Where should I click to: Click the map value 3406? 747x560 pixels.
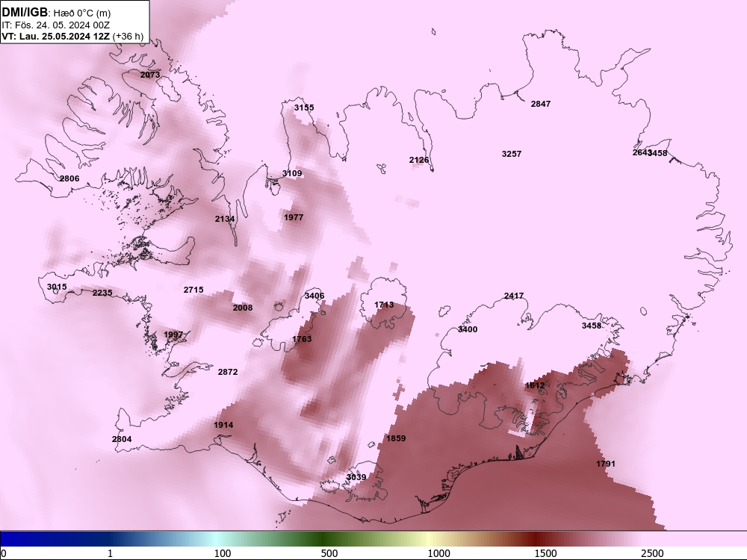314,296
